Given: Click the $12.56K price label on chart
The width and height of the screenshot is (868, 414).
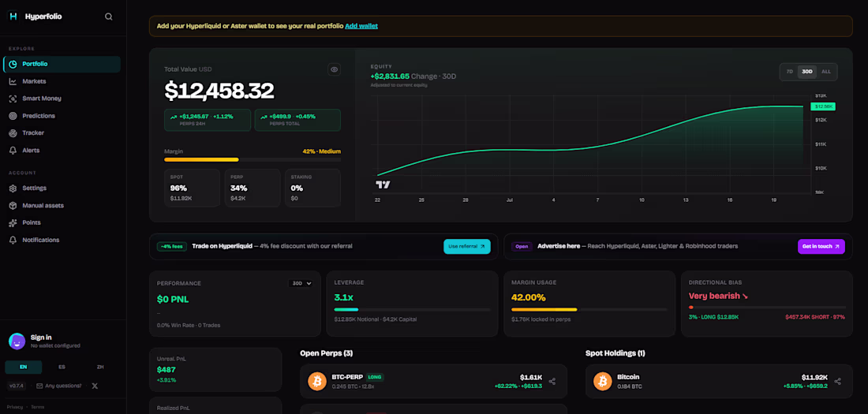Looking at the screenshot, I should [x=823, y=106].
